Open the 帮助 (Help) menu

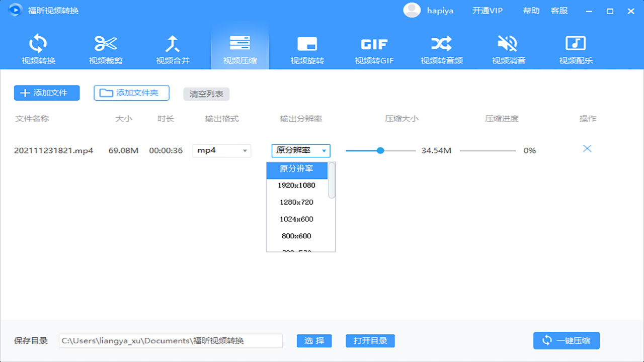pos(531,10)
